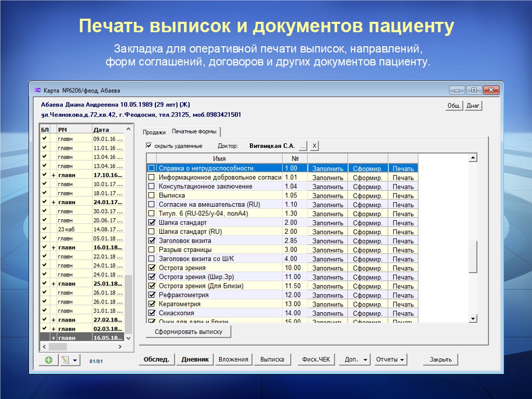Expand the visit dated 17.10.16 with plus
The height and width of the screenshot is (399, 532).
(x=54, y=175)
